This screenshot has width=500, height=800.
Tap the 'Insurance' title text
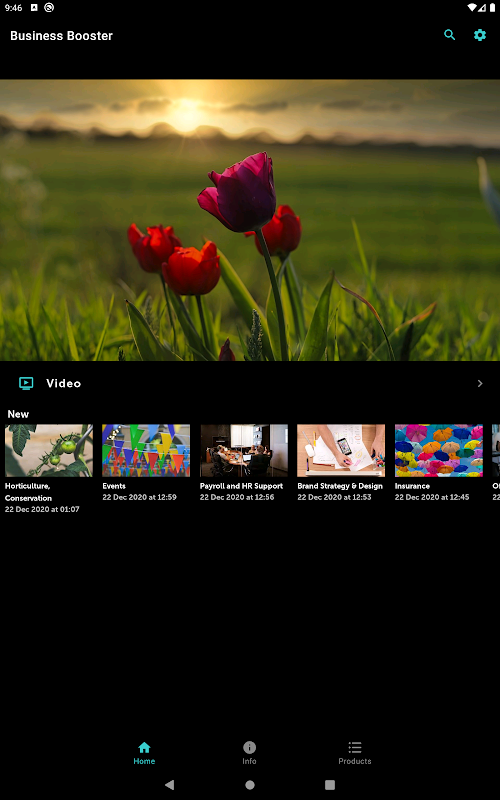coord(412,486)
